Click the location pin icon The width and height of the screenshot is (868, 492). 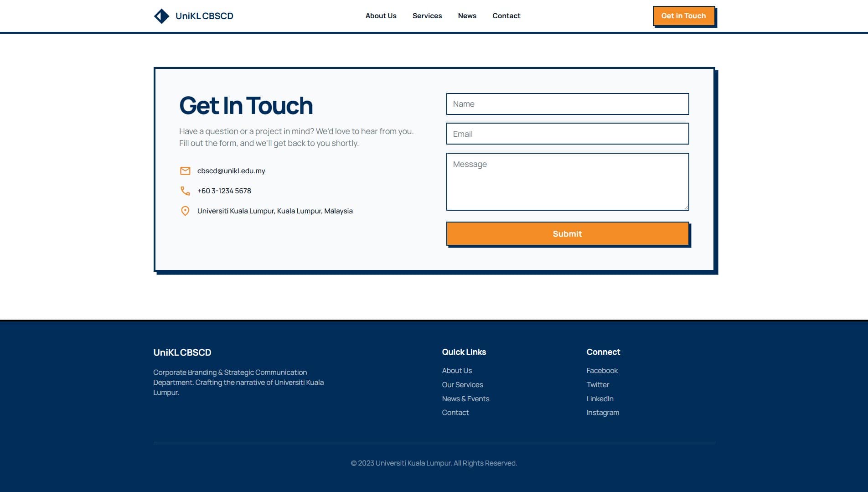[x=185, y=211]
